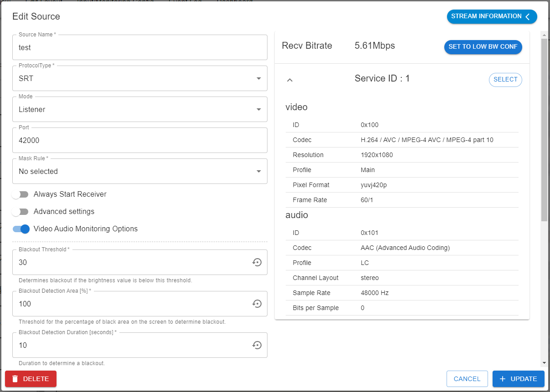Click the Select button for Service ID 1

tap(505, 80)
